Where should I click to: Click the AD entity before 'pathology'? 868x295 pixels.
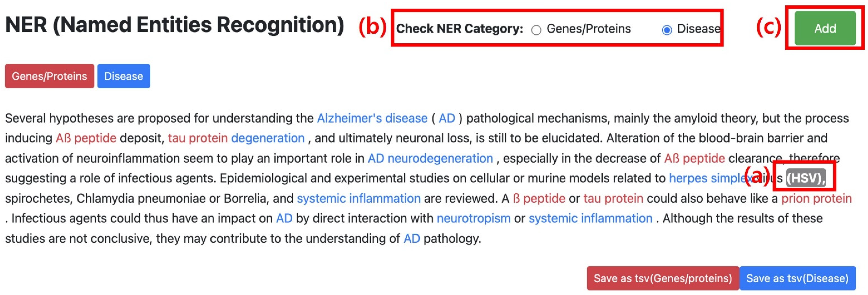pos(411,238)
